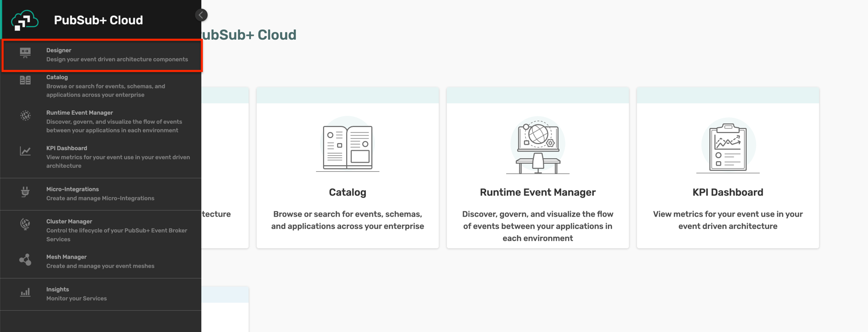Click the Mesh Manager nodes icon

(x=25, y=260)
